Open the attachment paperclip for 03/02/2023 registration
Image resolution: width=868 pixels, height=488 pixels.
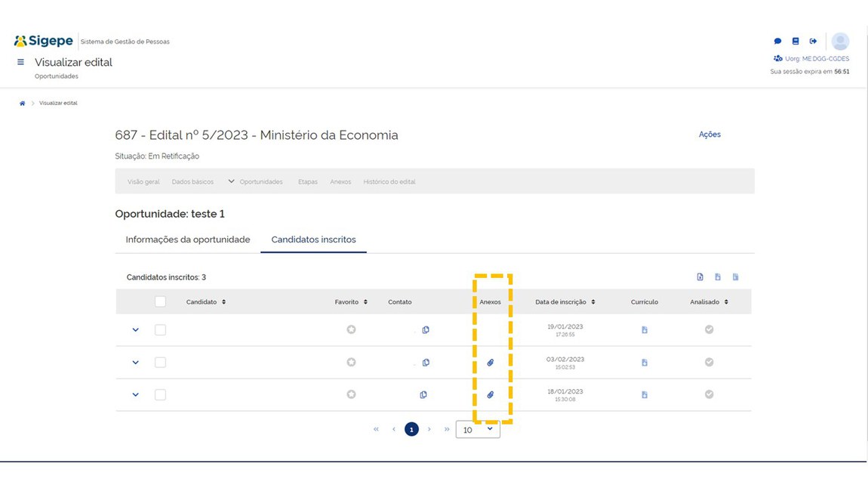click(490, 363)
